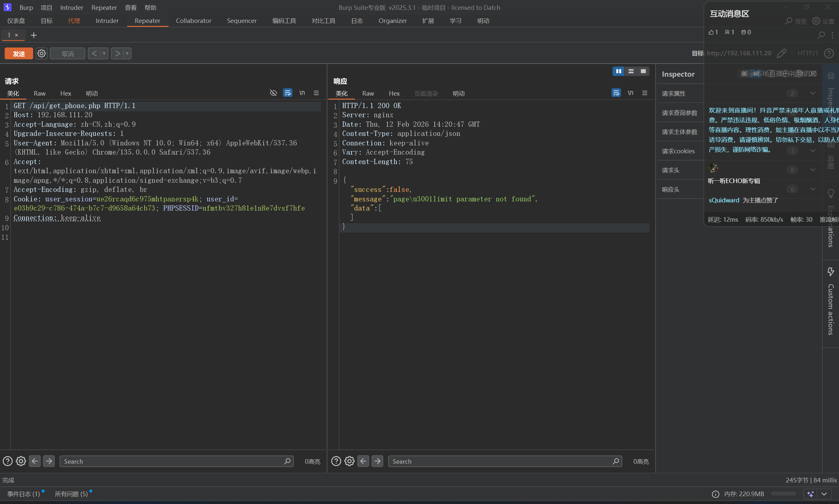Toggle line wrap in the request editor

click(x=288, y=93)
